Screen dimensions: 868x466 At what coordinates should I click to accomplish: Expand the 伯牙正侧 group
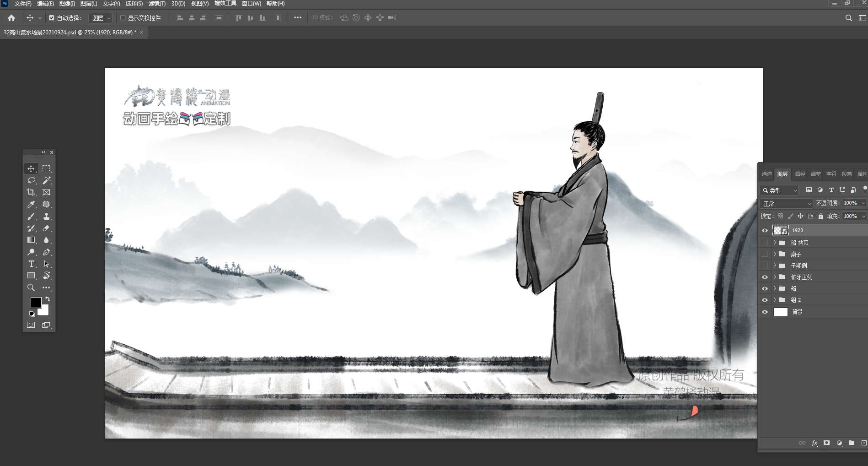[775, 277]
